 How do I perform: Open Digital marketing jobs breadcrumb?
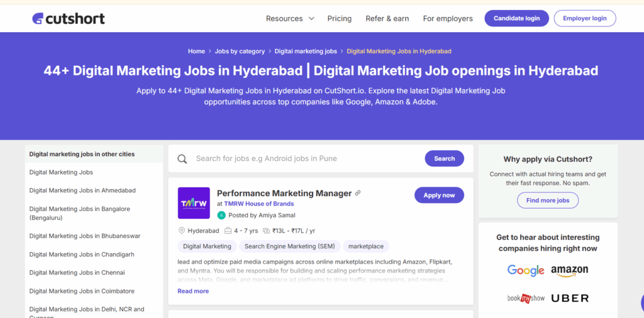[x=306, y=52]
